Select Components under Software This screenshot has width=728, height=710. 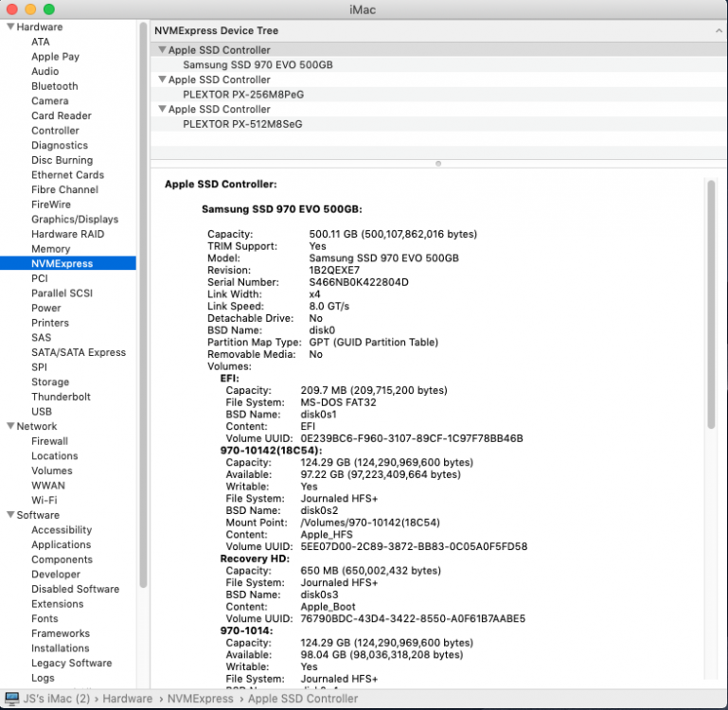coord(62,559)
